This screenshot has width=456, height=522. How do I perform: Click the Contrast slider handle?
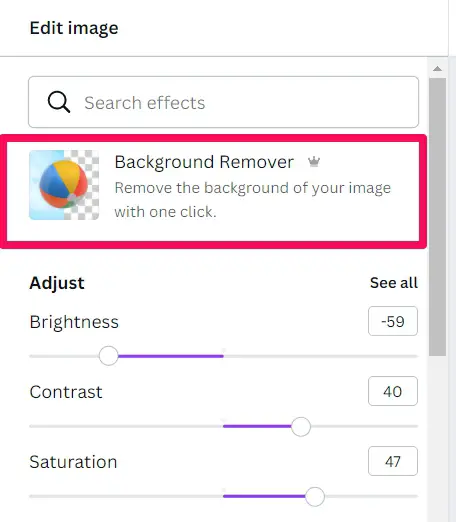tap(301, 426)
